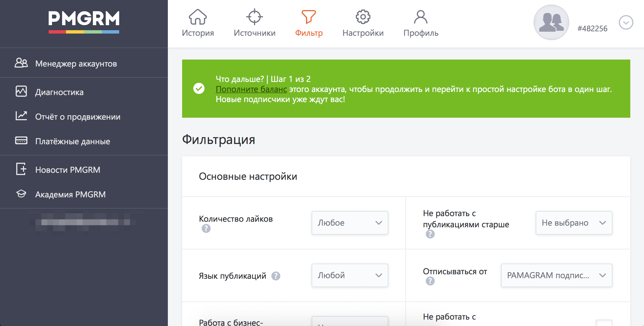
Task: Click the user avatar thumbnail
Action: coord(551,22)
